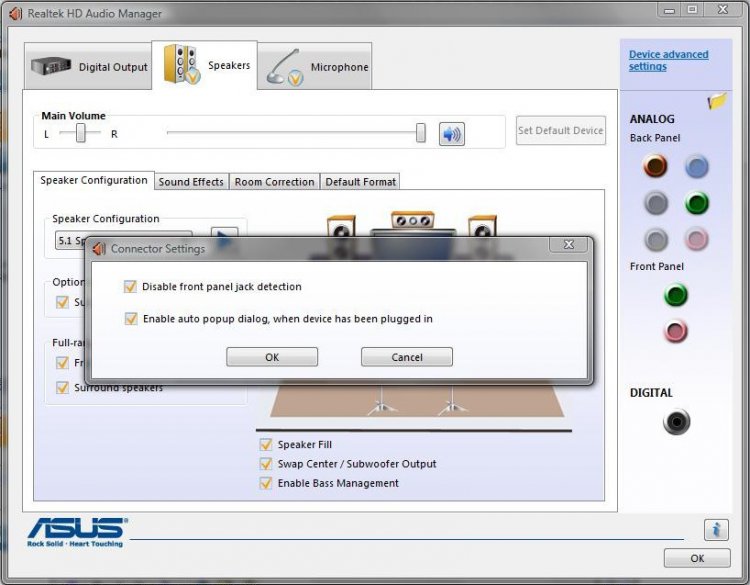750x585 pixels.
Task: Open the Device advanced settings link
Action: point(668,60)
